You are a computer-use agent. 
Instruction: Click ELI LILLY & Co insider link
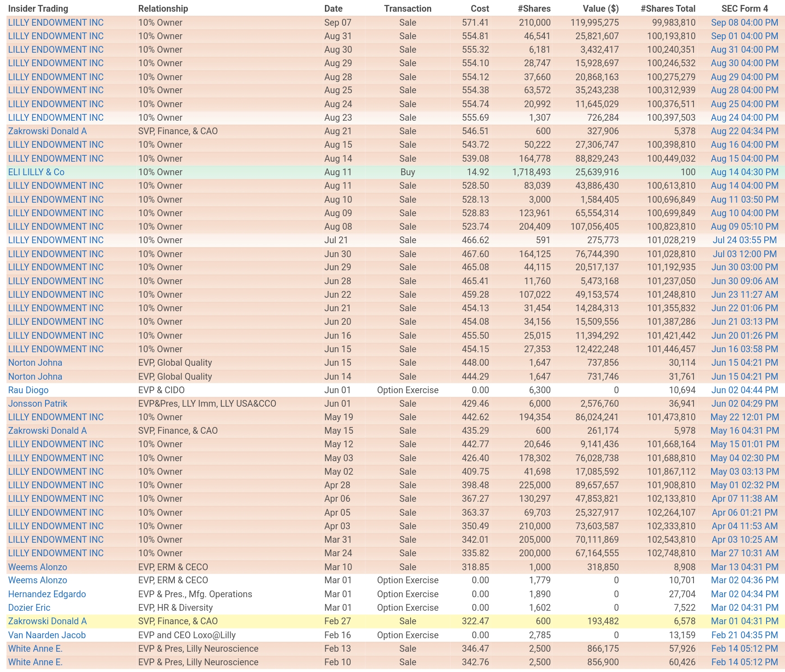point(36,172)
